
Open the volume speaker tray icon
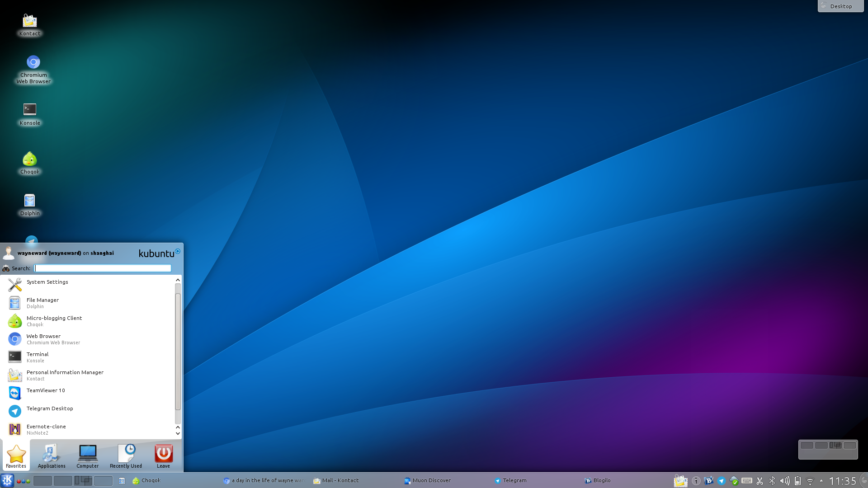click(x=785, y=481)
